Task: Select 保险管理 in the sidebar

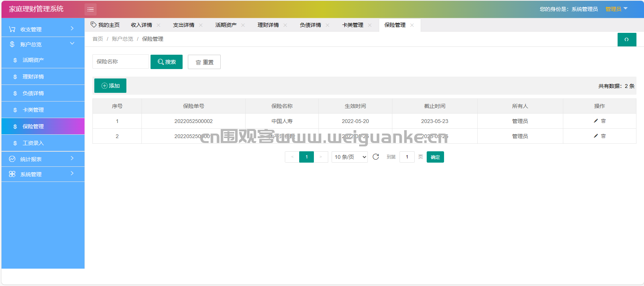Action: click(43, 126)
